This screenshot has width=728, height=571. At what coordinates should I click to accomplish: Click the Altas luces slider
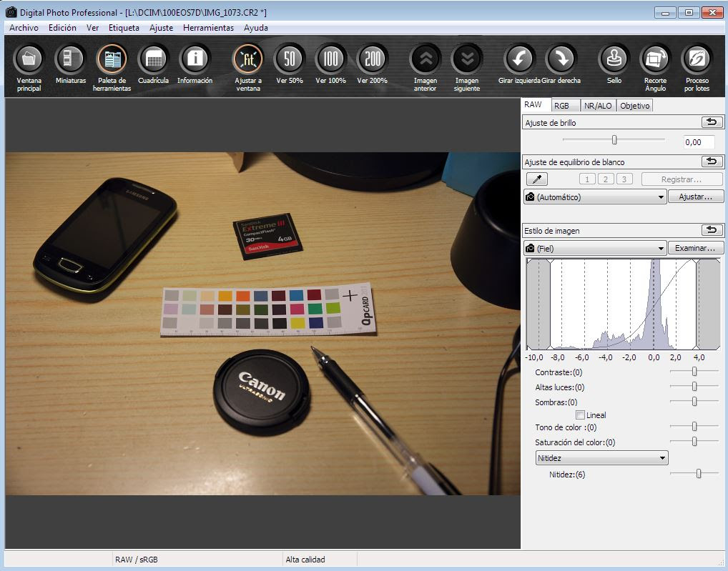click(x=694, y=387)
